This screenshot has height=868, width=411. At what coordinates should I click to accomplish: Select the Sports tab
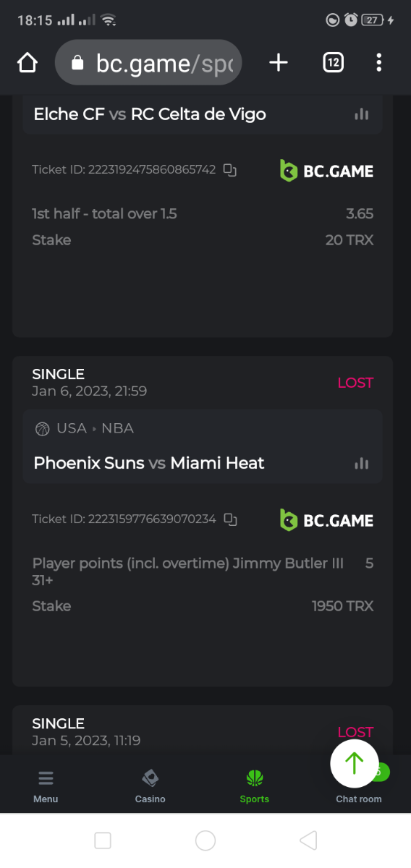[x=255, y=786]
